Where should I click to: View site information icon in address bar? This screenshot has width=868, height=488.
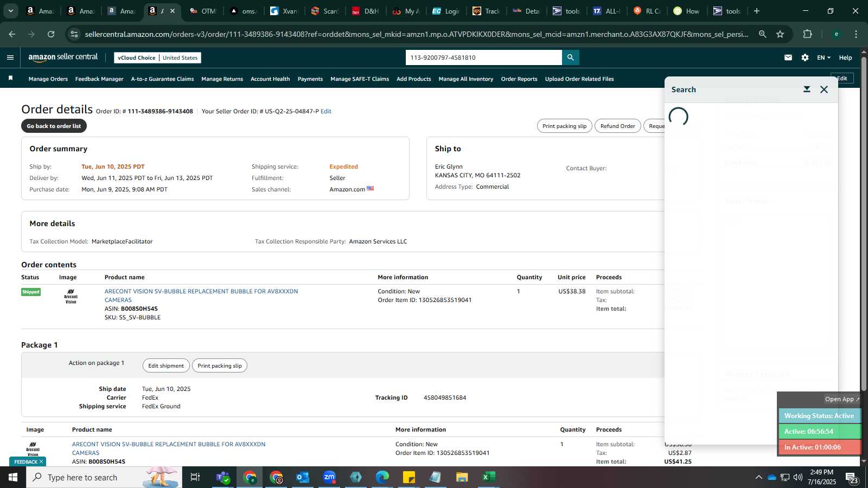pyautogui.click(x=74, y=34)
